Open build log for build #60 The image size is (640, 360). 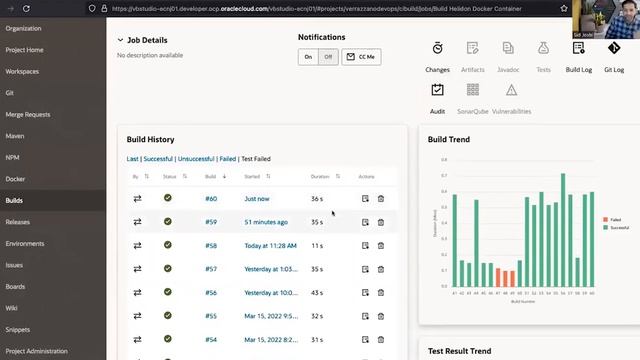click(365, 199)
